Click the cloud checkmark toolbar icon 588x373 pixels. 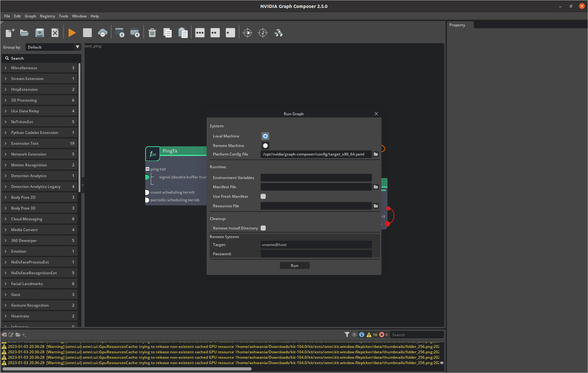[x=102, y=33]
